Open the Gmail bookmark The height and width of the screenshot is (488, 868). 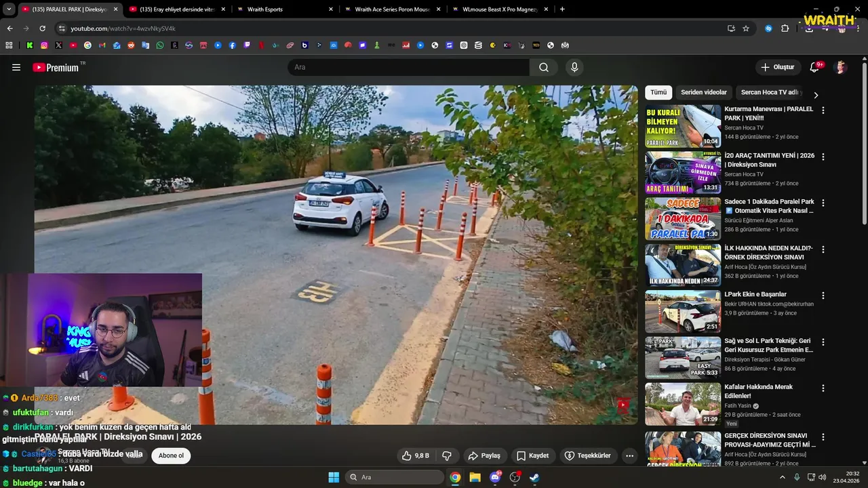pos(102,45)
